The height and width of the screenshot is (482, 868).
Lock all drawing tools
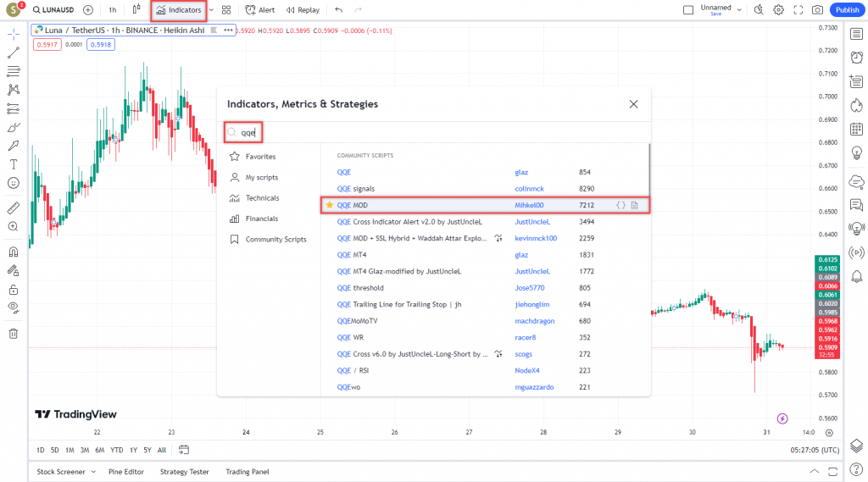(x=14, y=290)
